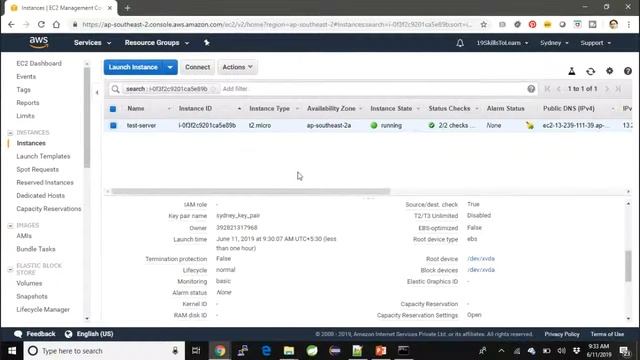The width and height of the screenshot is (640, 360).
Task: Expand the Resource Groups menu
Action: point(157,43)
